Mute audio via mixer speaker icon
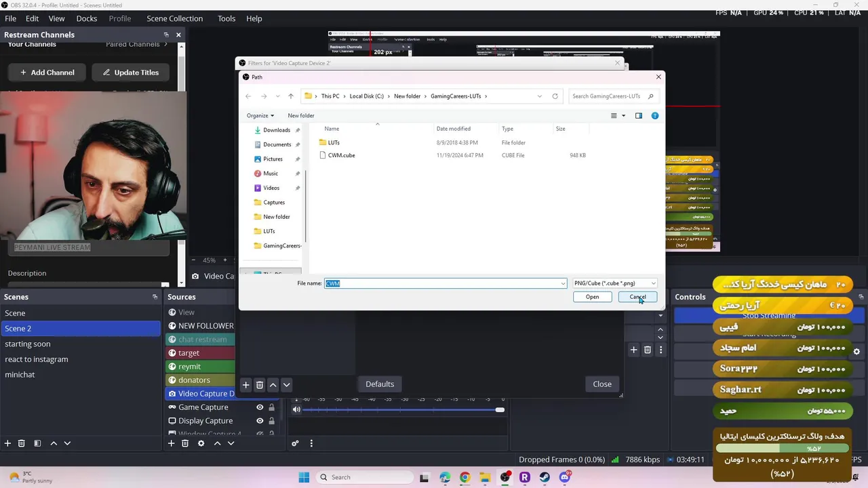 (x=296, y=409)
